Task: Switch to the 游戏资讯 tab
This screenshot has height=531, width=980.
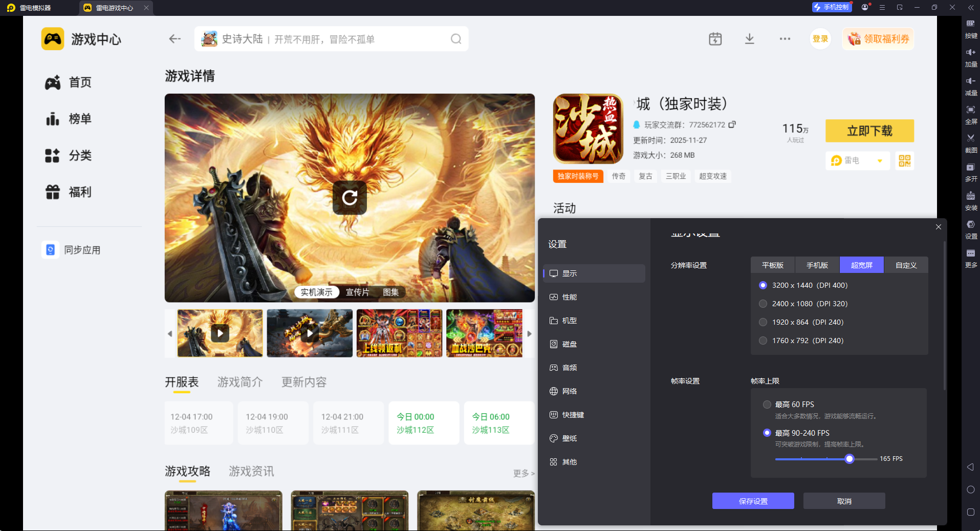Action: point(251,471)
